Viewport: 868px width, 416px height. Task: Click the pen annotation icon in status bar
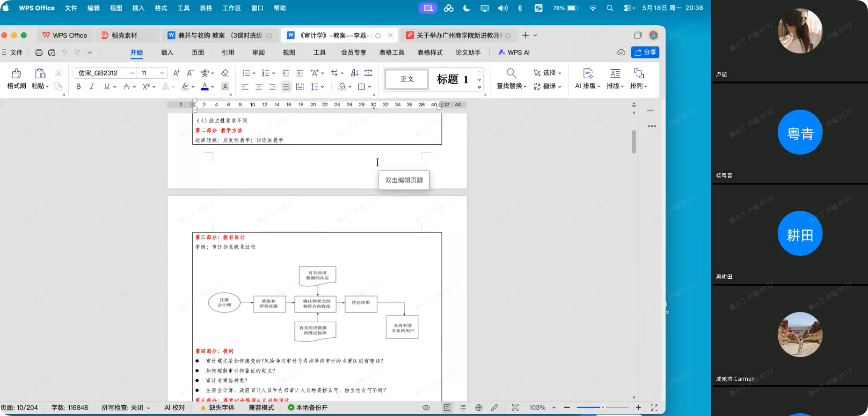(x=495, y=408)
